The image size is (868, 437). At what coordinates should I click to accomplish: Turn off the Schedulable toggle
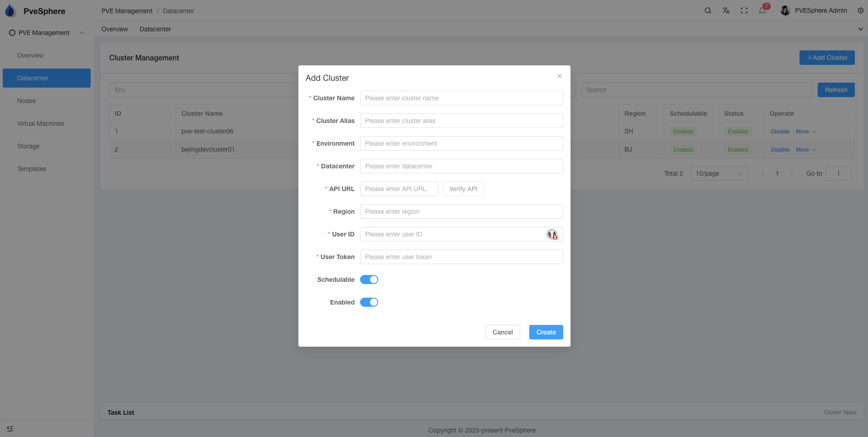tap(369, 280)
